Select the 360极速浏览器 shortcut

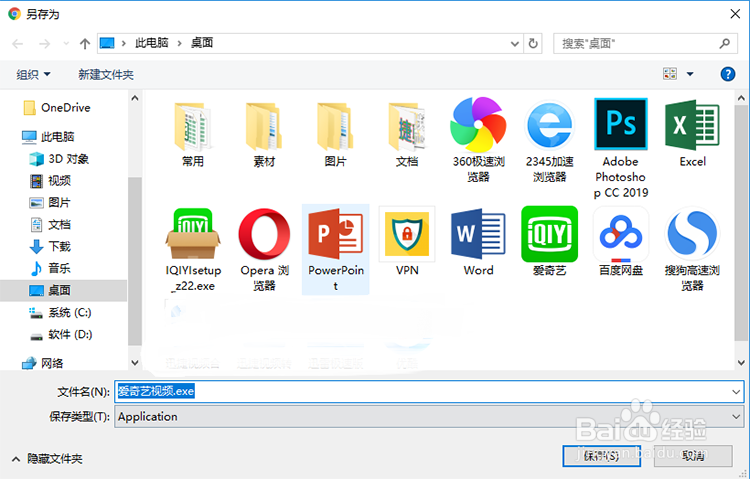(478, 140)
